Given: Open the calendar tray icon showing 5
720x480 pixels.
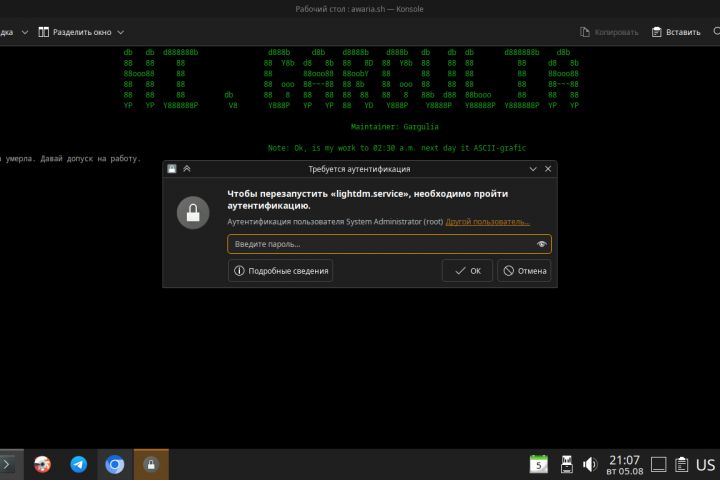Looking at the screenshot, I should [x=539, y=464].
